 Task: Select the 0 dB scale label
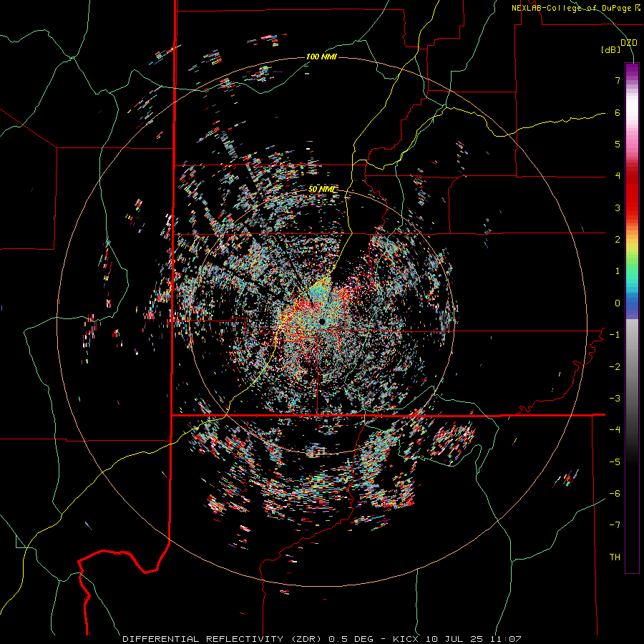pos(618,303)
